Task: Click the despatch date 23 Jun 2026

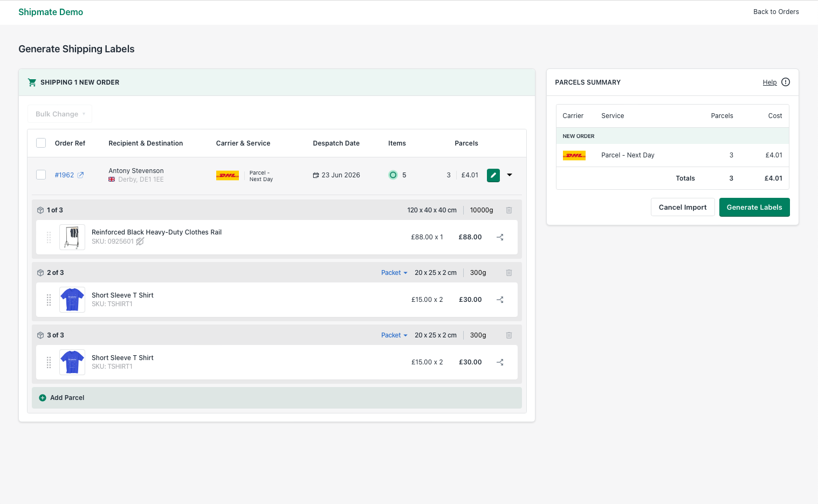Action: point(341,175)
